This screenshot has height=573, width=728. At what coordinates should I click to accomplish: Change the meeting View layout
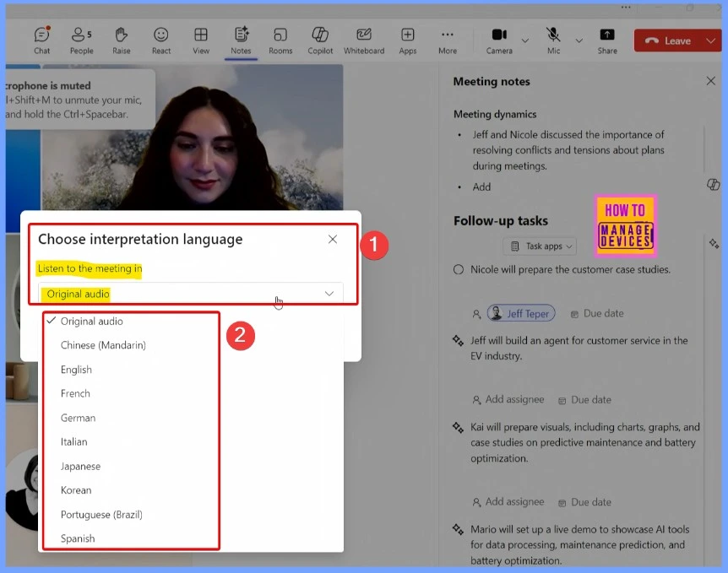(201, 41)
